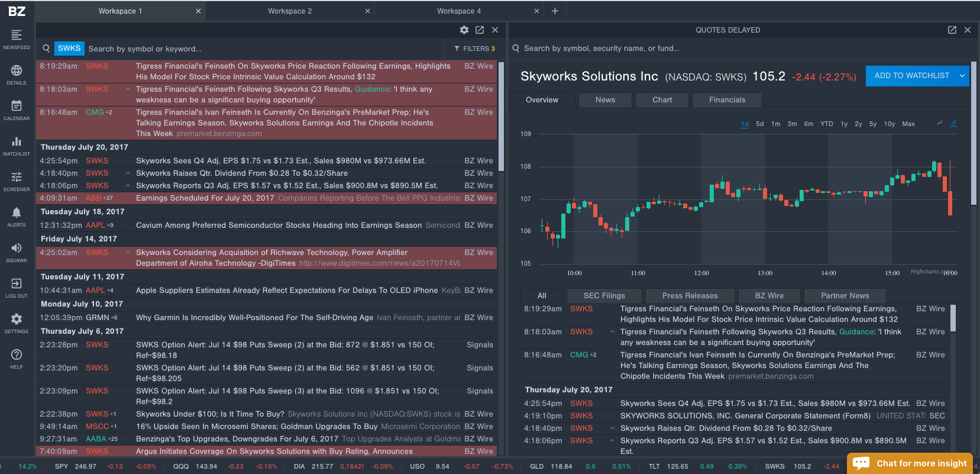Close Workspace 1 tab
This screenshot has height=474, width=980.
(198, 11)
